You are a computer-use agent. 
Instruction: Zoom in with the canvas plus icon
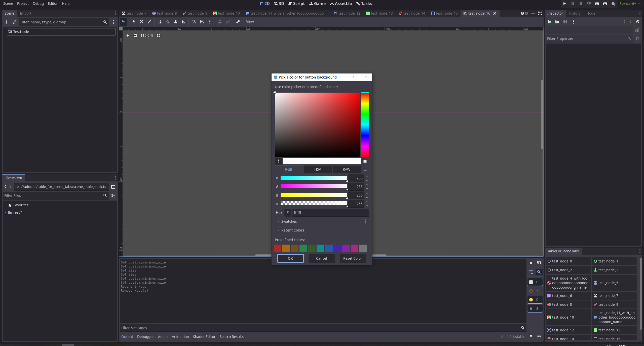[159, 35]
